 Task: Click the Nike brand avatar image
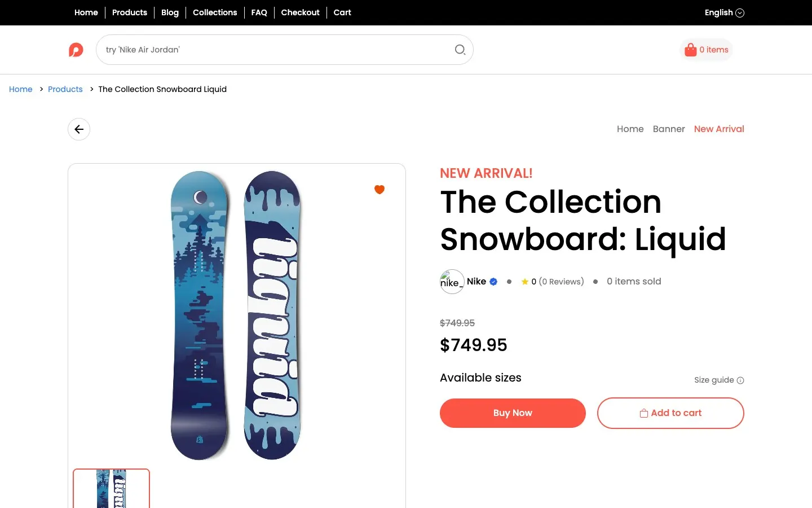pyautogui.click(x=452, y=282)
